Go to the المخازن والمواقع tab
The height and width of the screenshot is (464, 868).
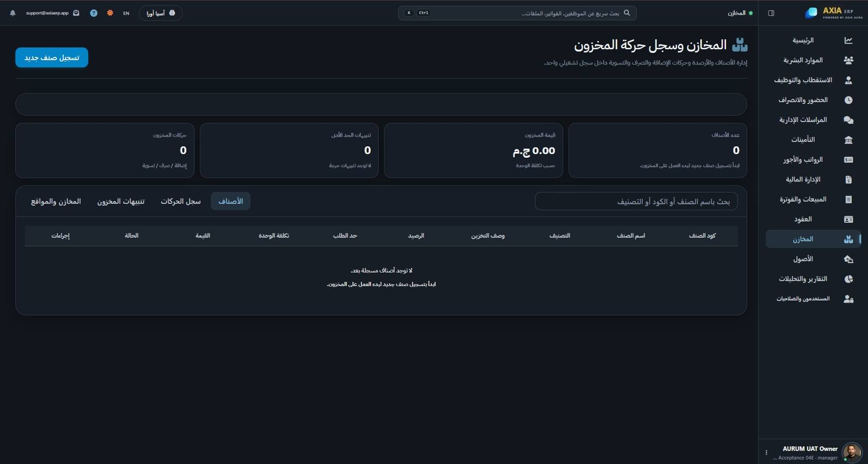point(56,201)
